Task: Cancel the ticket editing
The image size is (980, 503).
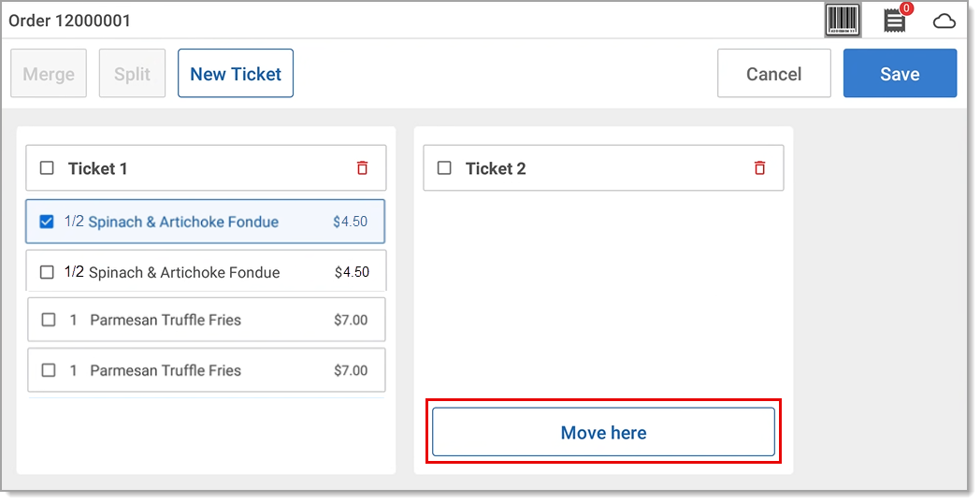Action: tap(773, 74)
